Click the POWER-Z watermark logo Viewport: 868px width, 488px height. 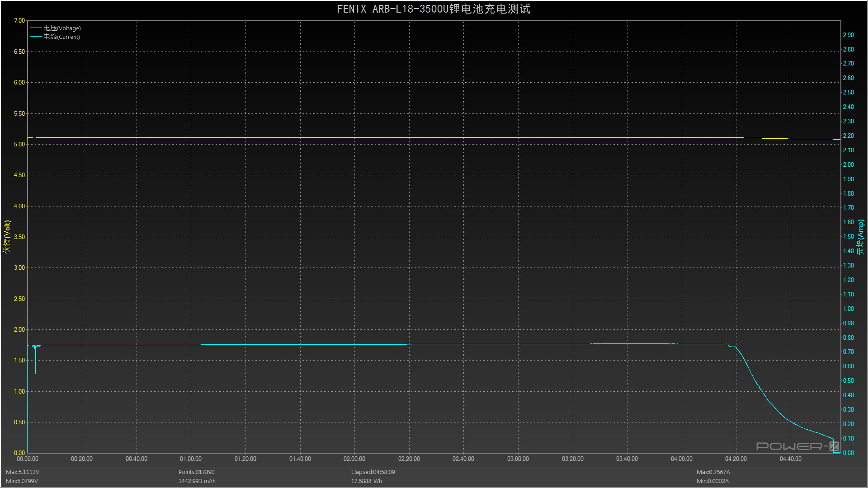(797, 446)
